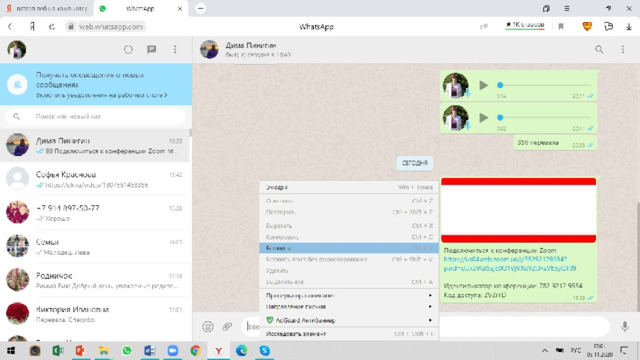Expand the Направление письма submenu
640x360 pixels.
click(349, 307)
